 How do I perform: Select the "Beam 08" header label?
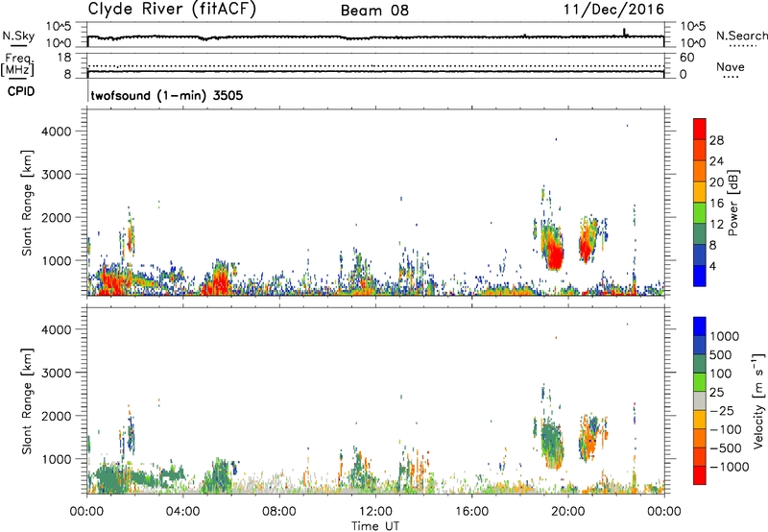click(374, 11)
